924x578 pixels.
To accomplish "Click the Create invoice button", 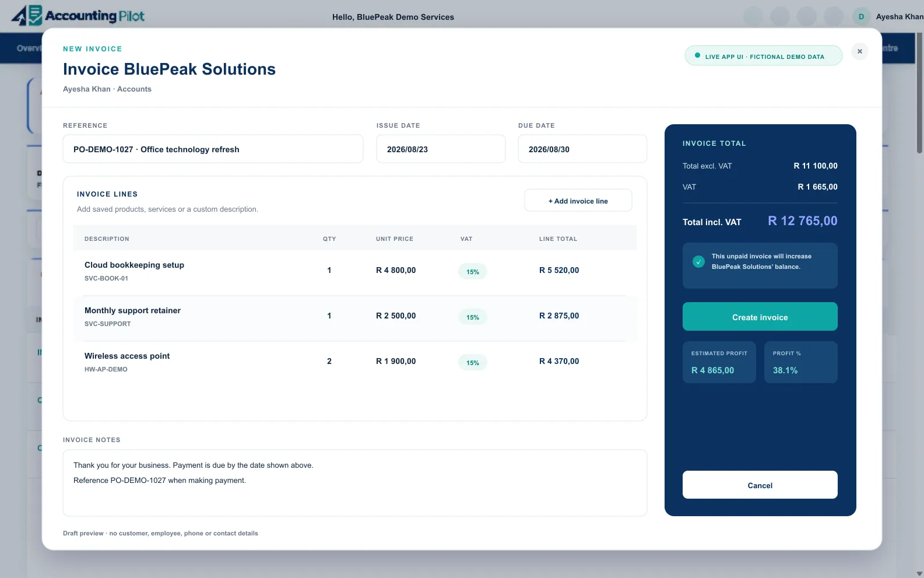I will click(760, 317).
